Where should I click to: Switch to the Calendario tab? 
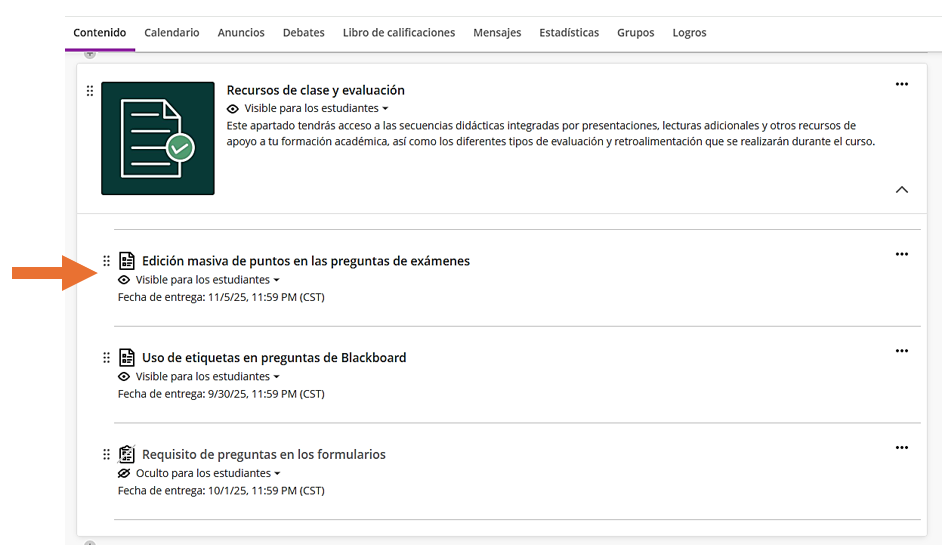coord(171,33)
